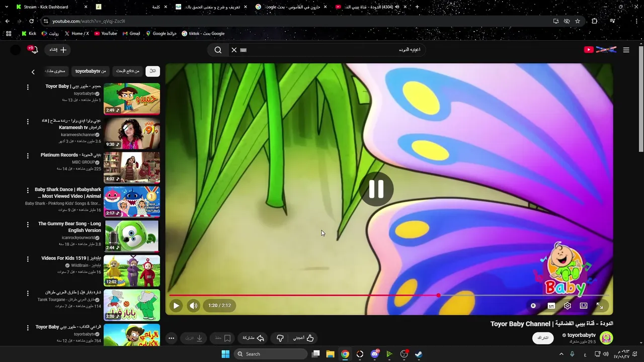Open Steam from the taskbar
Viewport: 644px width, 362px height.
coord(419,354)
